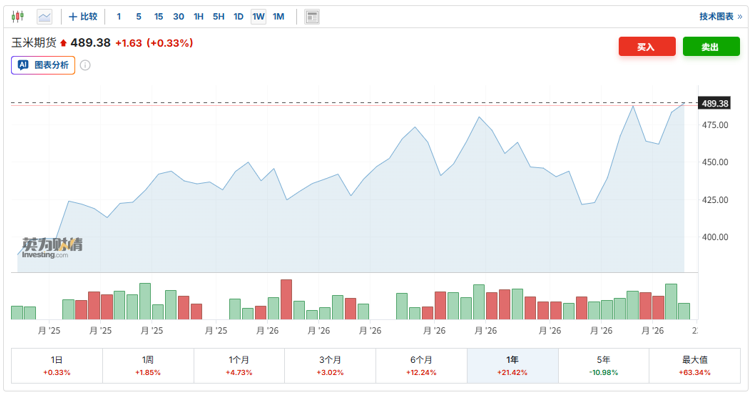The image size is (753, 396).
Task: Click the 475.00 axis label
Action: point(715,125)
